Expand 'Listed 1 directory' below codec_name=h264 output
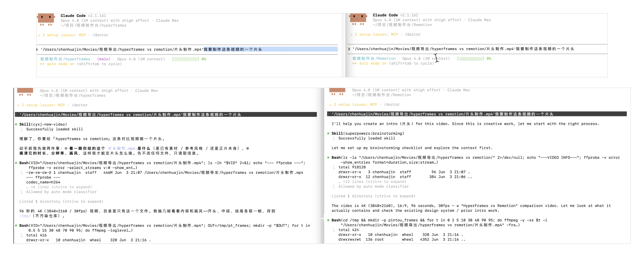Image resolution: width=644 pixels, height=257 pixels. coord(61,202)
